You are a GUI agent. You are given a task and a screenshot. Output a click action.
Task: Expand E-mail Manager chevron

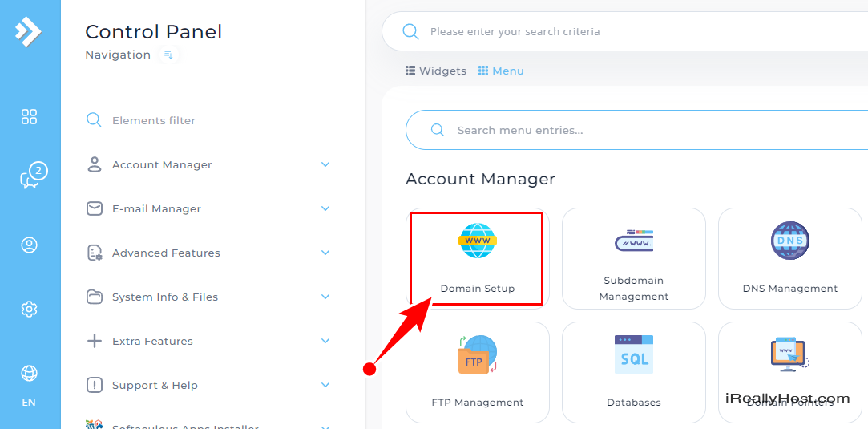pyautogui.click(x=325, y=208)
